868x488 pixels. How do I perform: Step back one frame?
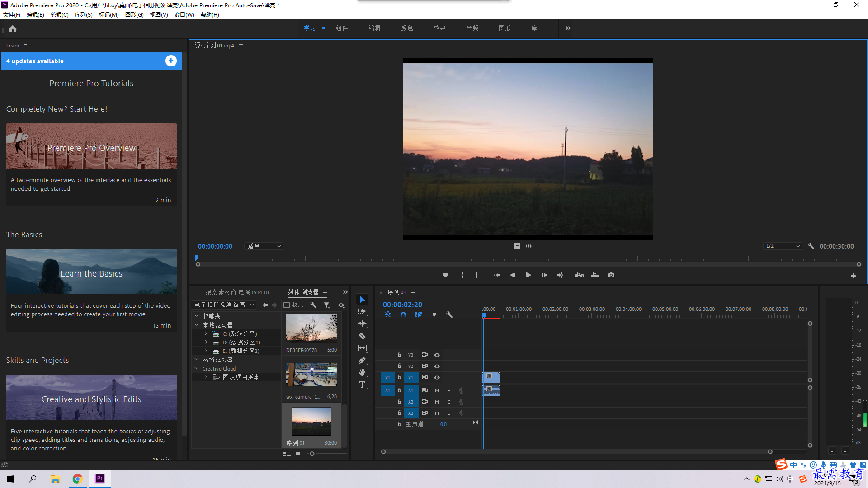pyautogui.click(x=513, y=275)
